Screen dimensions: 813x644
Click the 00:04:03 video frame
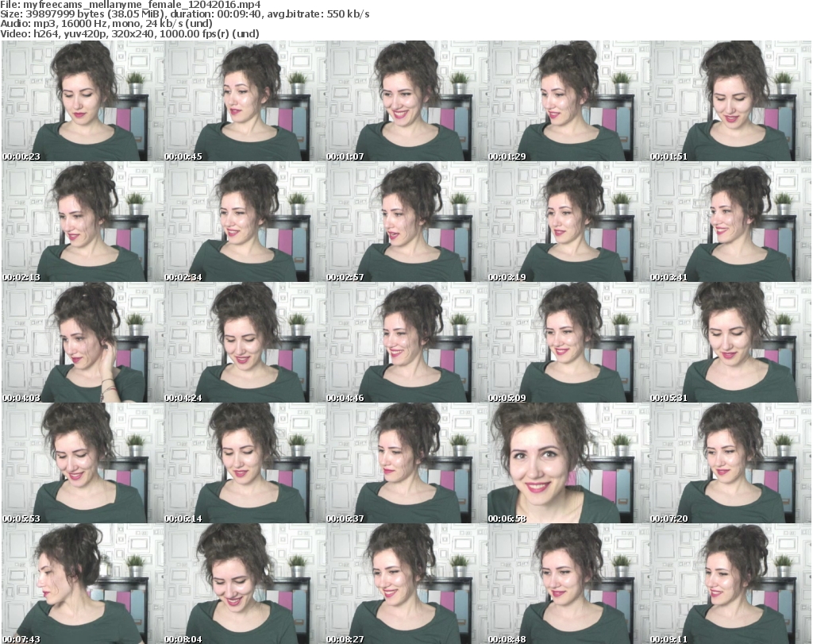tap(82, 342)
